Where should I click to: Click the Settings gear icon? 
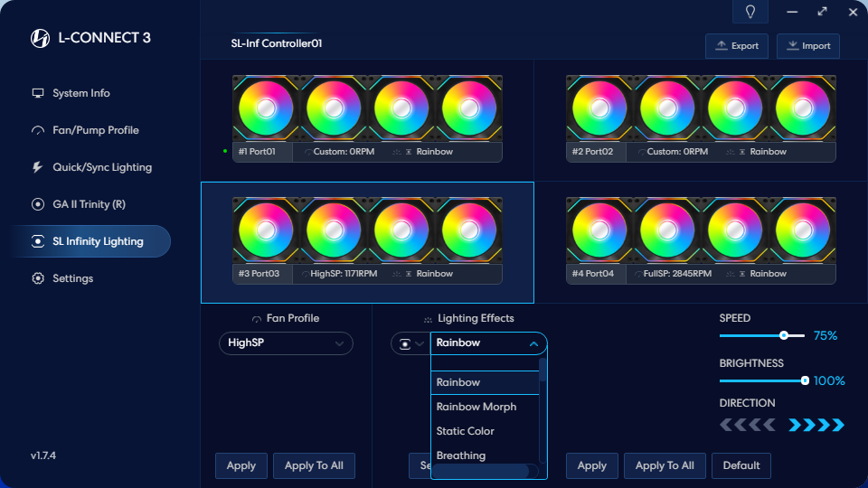(x=38, y=278)
